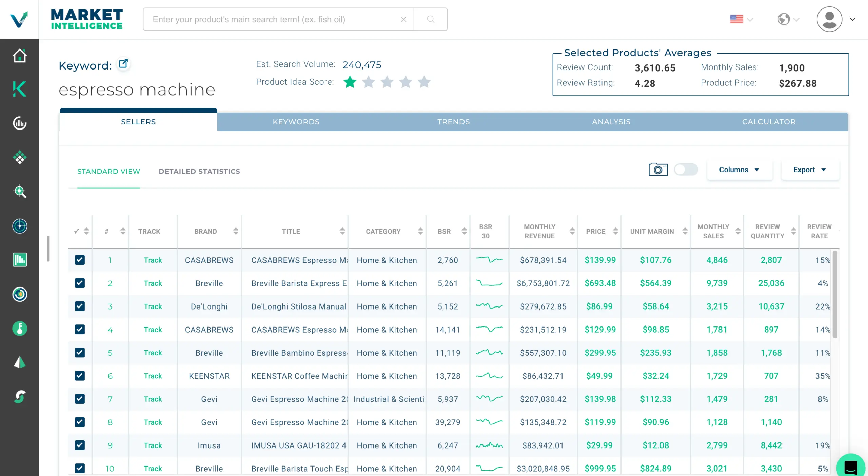Image resolution: width=868 pixels, height=476 pixels.
Task: Uncheck row 3 De'Longhi checkbox
Action: (x=80, y=306)
